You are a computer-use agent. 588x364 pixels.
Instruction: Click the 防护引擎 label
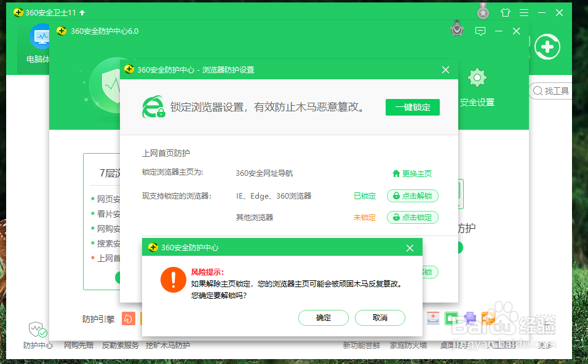click(98, 319)
